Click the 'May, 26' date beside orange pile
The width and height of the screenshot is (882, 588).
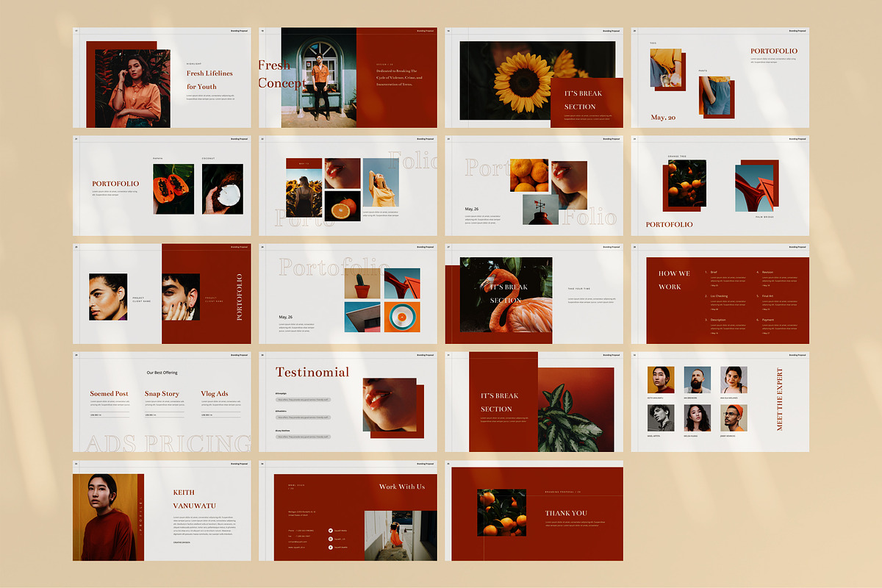click(x=472, y=209)
